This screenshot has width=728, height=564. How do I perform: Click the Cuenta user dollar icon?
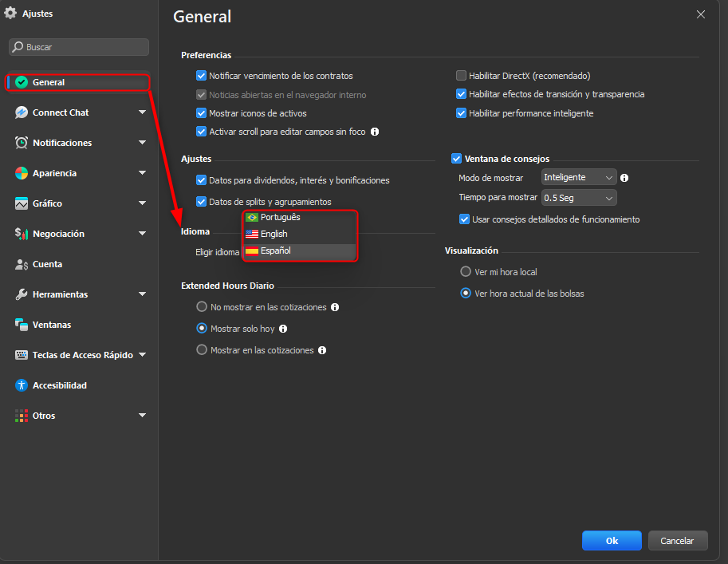coord(22,264)
